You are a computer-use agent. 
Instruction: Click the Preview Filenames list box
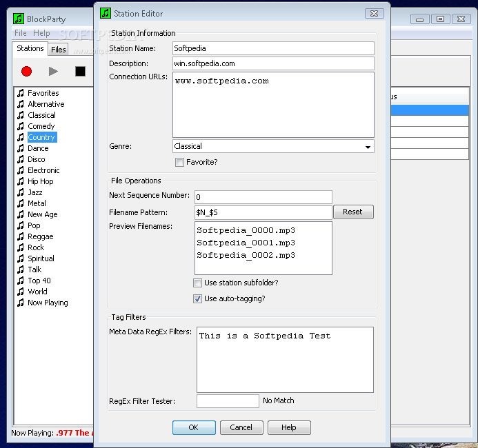[263, 248]
